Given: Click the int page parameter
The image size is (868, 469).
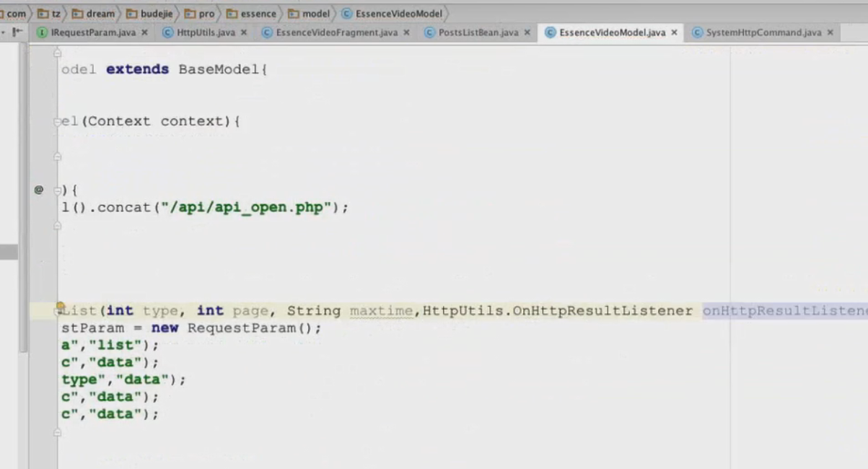Looking at the screenshot, I should [232, 311].
